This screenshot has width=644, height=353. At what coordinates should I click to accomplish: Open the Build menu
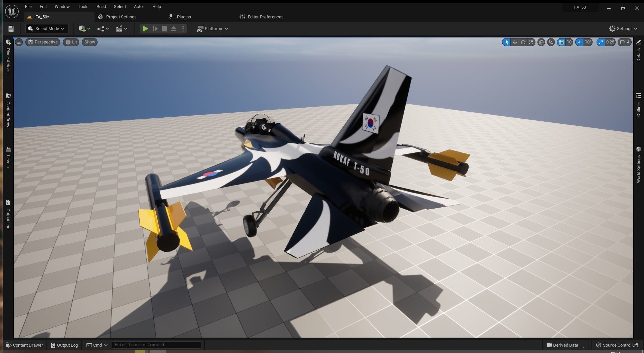click(x=101, y=6)
